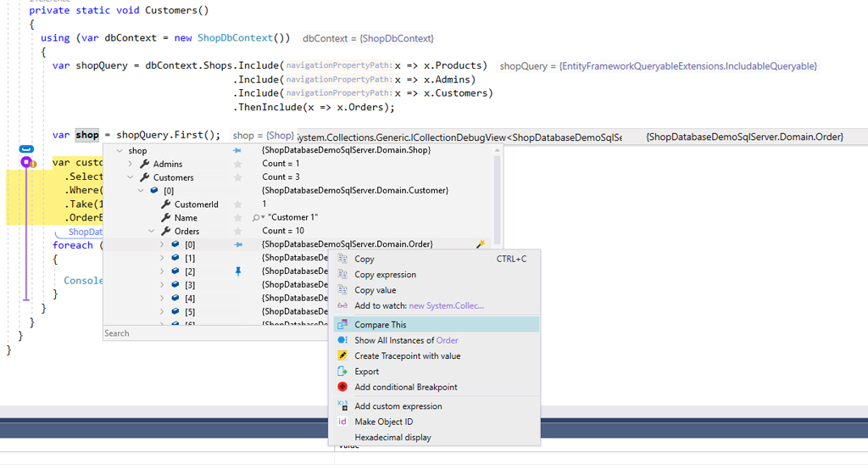Click the breakpoint warning glyph in the margin
The width and height of the screenshot is (868, 470).
[33, 164]
